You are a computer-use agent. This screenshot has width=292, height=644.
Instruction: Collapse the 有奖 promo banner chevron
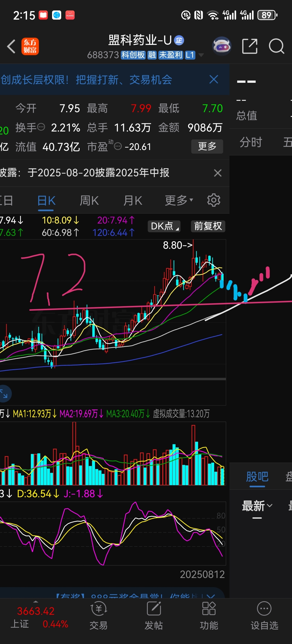click(x=211, y=597)
